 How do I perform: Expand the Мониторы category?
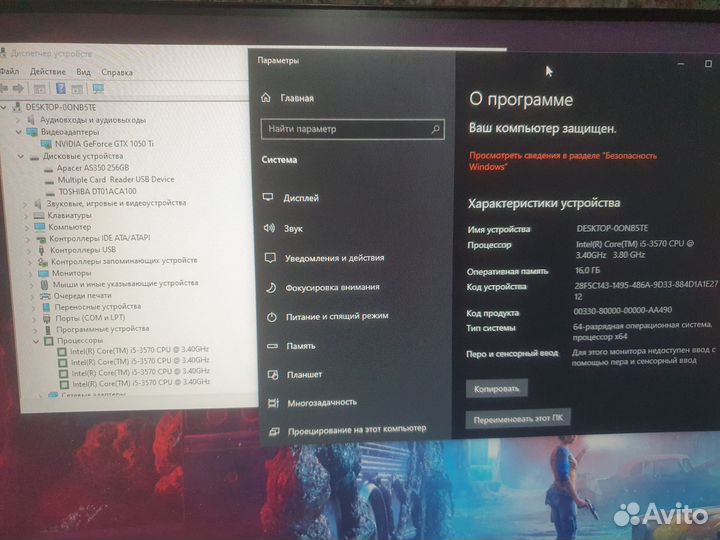point(31,274)
